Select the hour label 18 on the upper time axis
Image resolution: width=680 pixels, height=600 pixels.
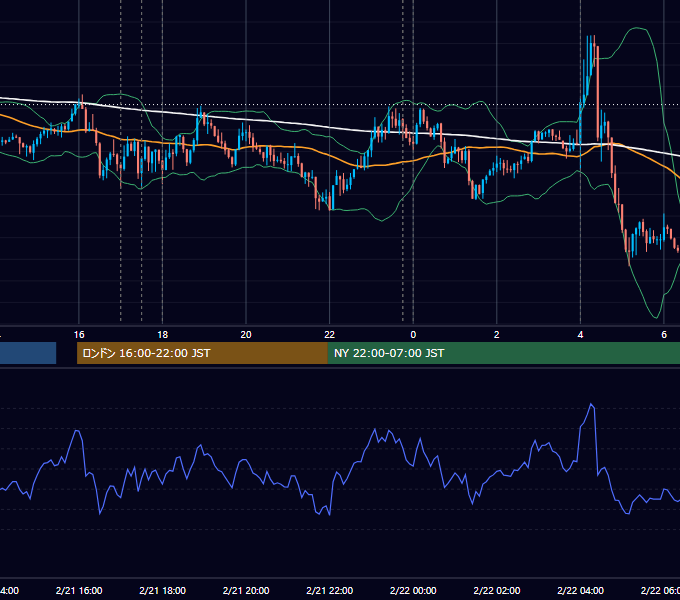(x=163, y=335)
